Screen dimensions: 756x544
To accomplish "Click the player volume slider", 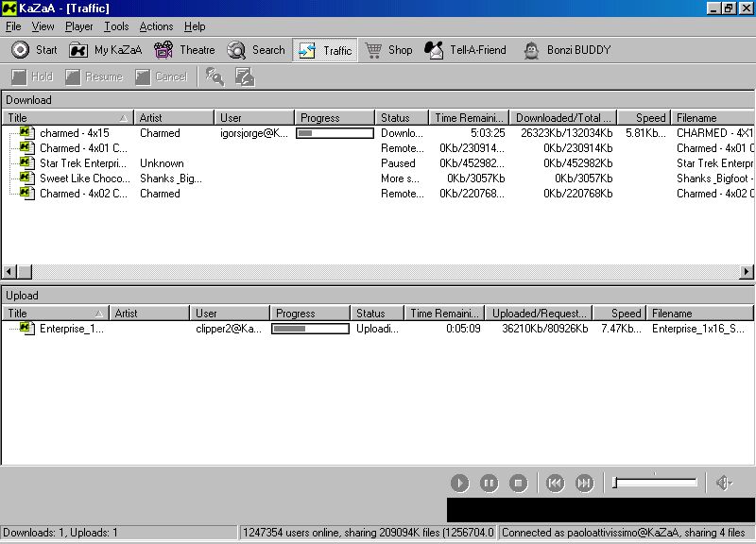I will 655,483.
